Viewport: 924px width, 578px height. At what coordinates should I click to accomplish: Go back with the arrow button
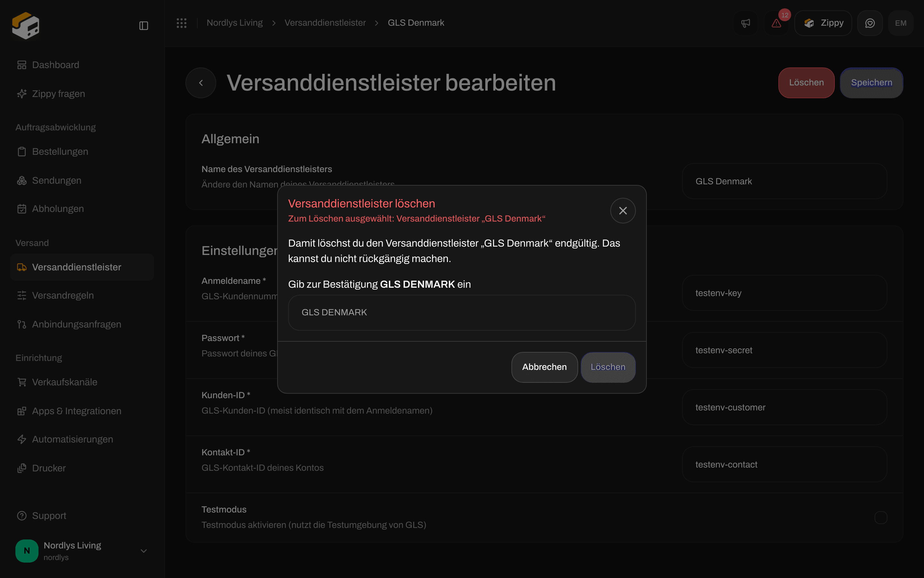tap(201, 83)
